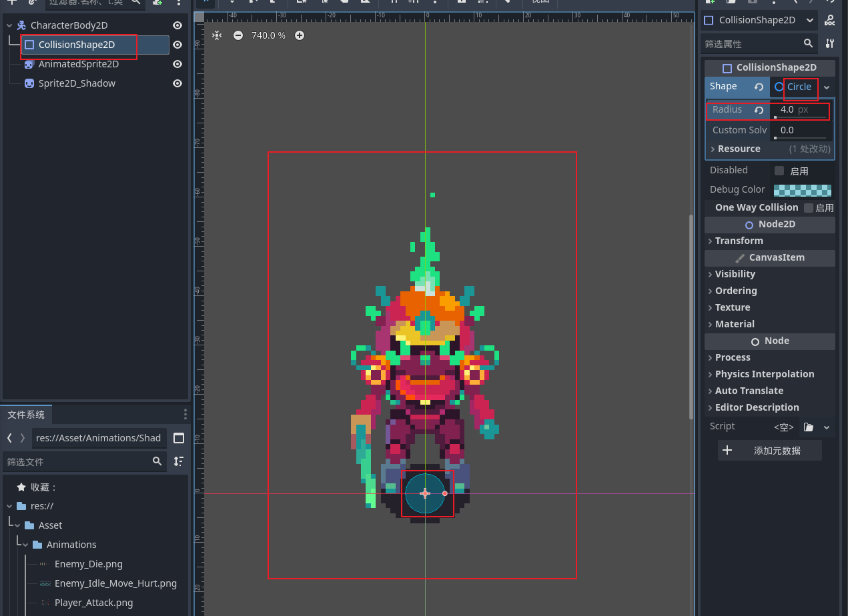This screenshot has height=616, width=848.
Task: Revert the Radius property
Action: pos(759,110)
